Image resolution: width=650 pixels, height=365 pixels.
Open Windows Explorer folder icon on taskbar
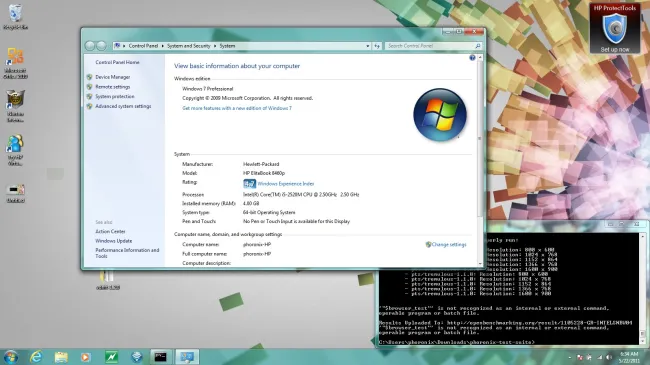point(61,357)
